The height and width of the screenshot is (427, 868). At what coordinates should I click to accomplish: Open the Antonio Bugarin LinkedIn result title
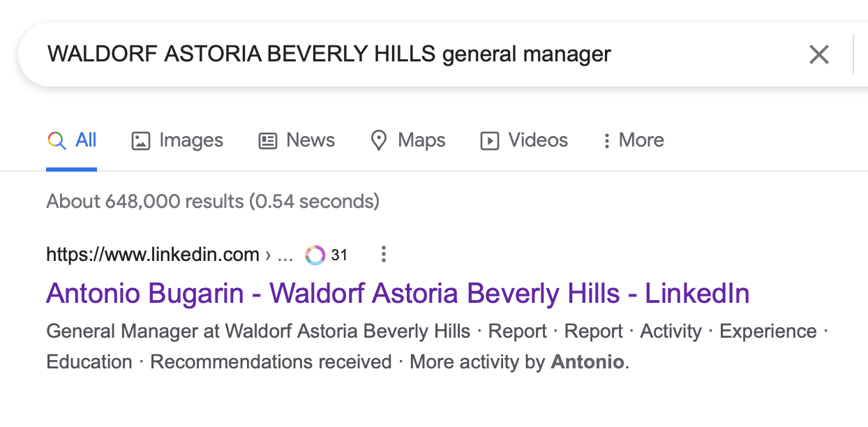click(398, 293)
